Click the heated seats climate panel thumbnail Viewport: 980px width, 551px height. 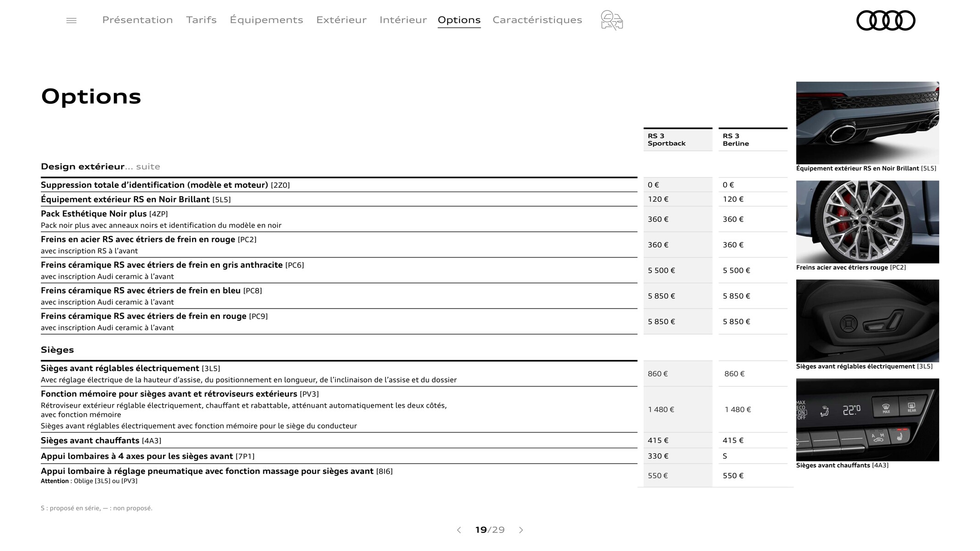coord(867,420)
